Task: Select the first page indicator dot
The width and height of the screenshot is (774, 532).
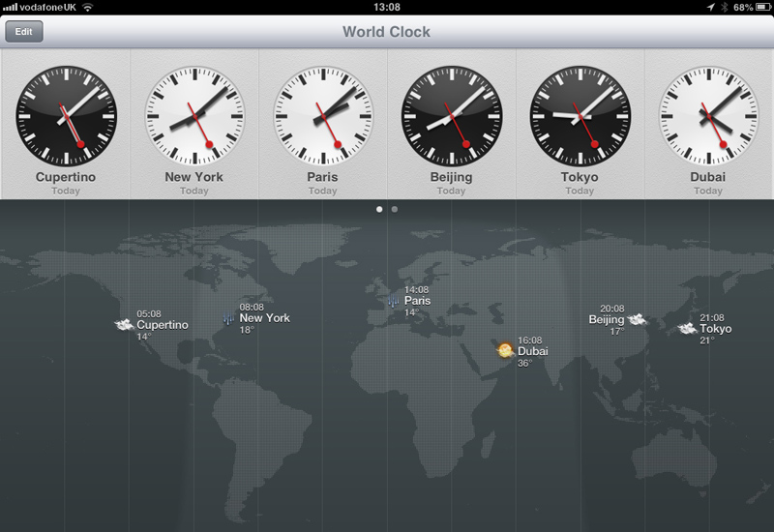Action: click(x=379, y=209)
